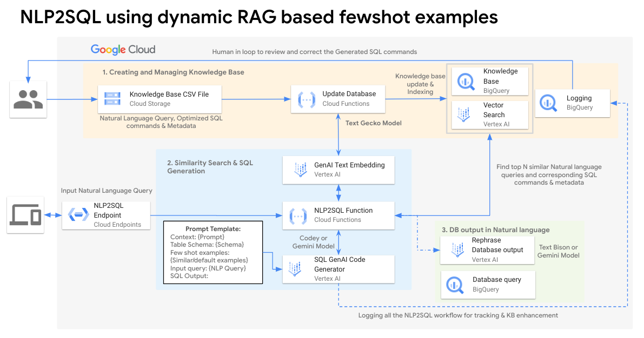Viewport: 644px width, 338px height.
Task: Click the Cloud Storage icon beside Knowledge Base CSV File
Action: coord(112,99)
